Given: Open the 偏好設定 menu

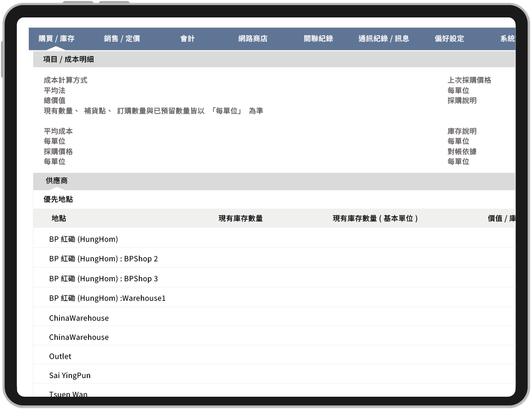Looking at the screenshot, I should coord(448,38).
